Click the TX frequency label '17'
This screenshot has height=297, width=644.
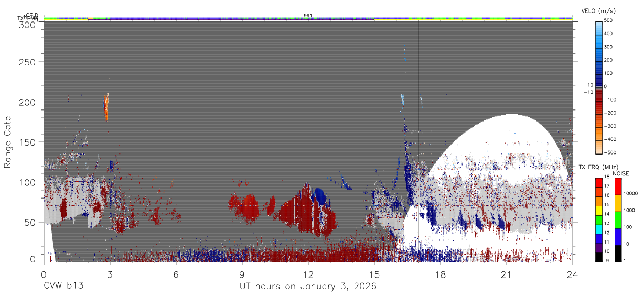pos(608,186)
